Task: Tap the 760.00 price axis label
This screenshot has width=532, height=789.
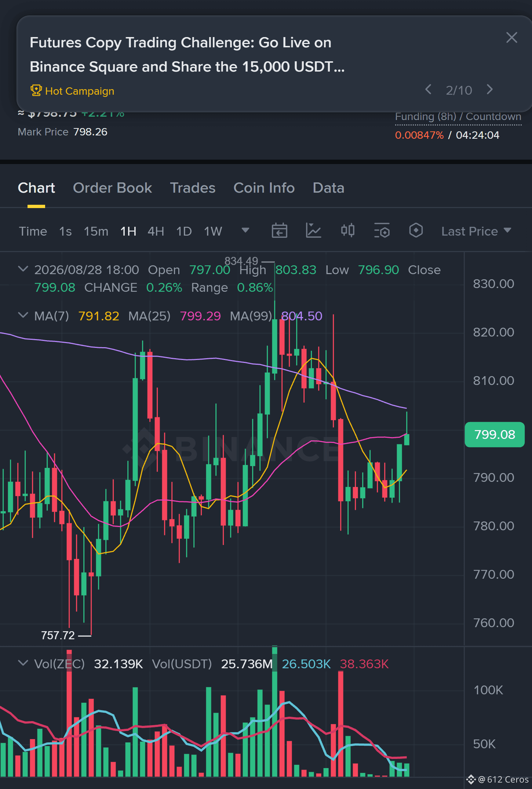Action: point(493,623)
